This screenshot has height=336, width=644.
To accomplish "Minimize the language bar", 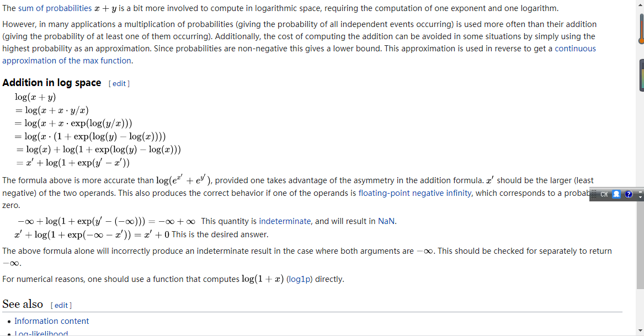I will pos(640,191).
